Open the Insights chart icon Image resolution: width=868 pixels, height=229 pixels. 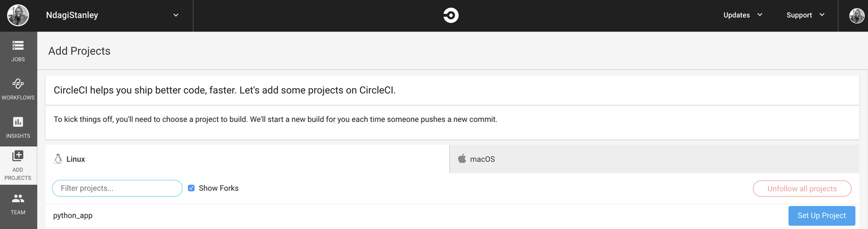pos(18,122)
